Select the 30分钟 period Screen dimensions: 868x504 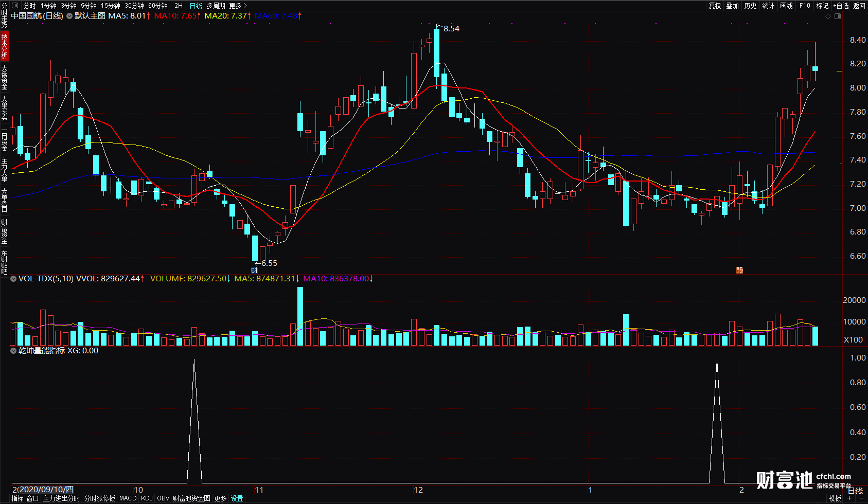pos(134,6)
